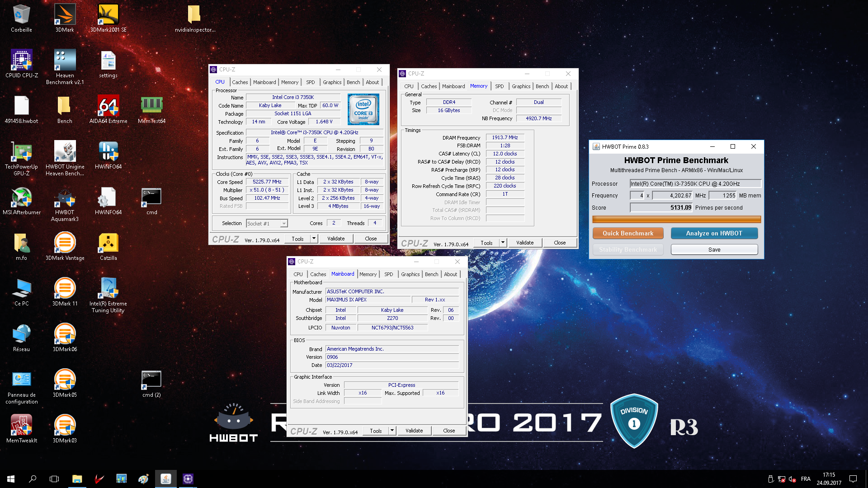868x488 pixels.
Task: Click Close button in Memory window
Action: 560,243
